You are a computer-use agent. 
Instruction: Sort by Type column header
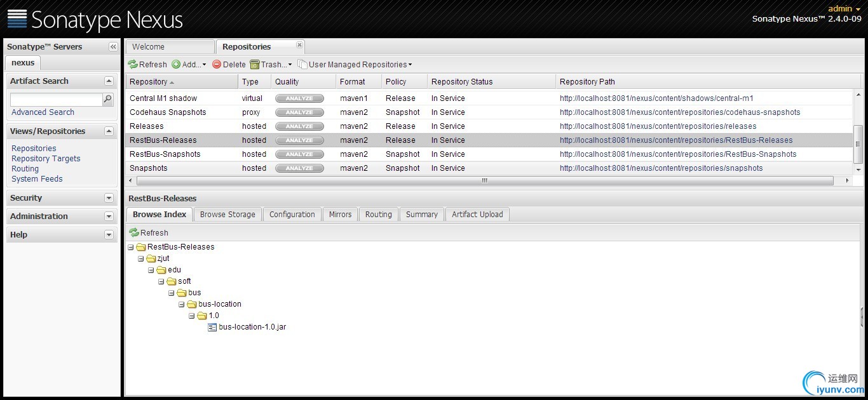254,82
